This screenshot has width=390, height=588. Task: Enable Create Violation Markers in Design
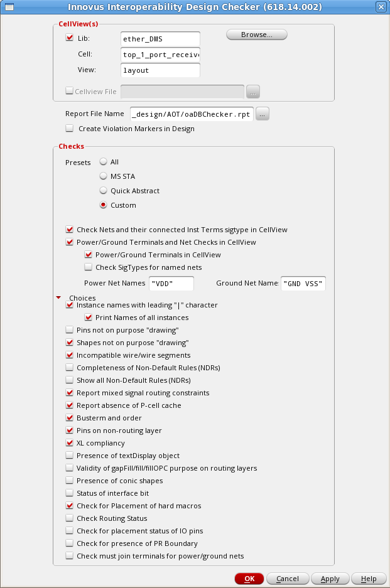click(x=70, y=129)
